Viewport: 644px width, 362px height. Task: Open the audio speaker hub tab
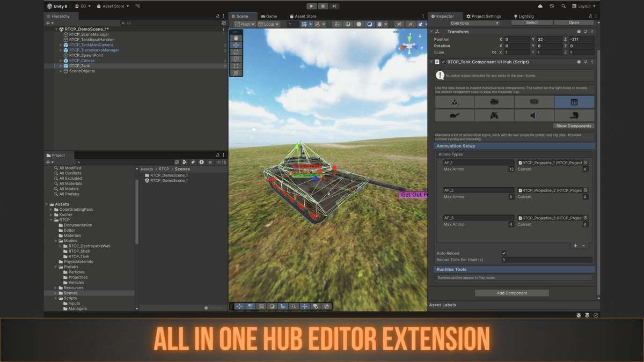(x=534, y=115)
